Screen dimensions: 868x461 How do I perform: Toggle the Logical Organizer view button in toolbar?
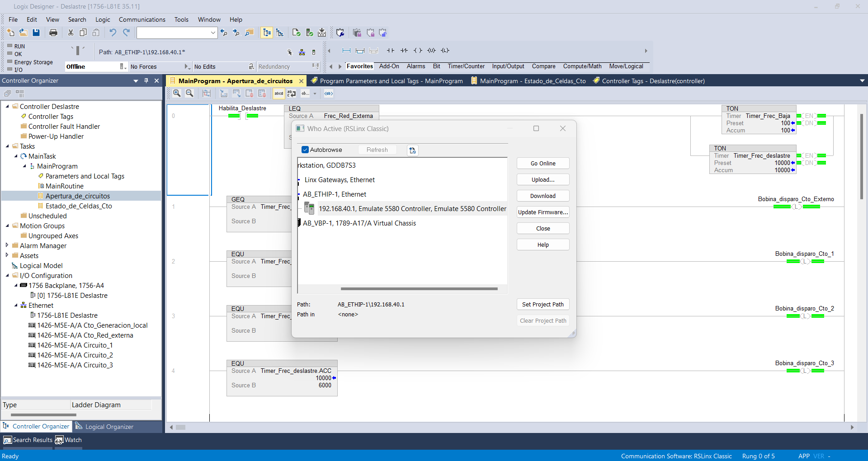pyautogui.click(x=280, y=33)
